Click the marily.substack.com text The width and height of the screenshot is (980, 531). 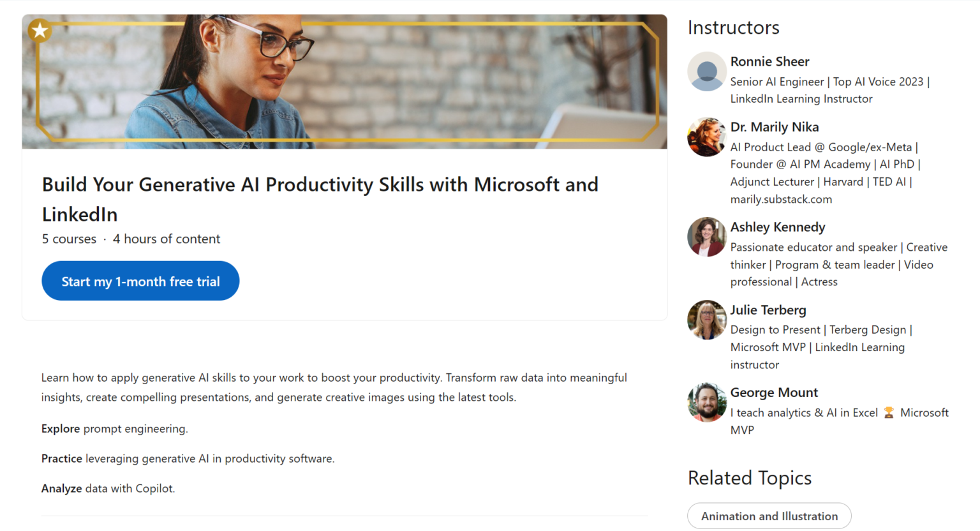(x=780, y=200)
